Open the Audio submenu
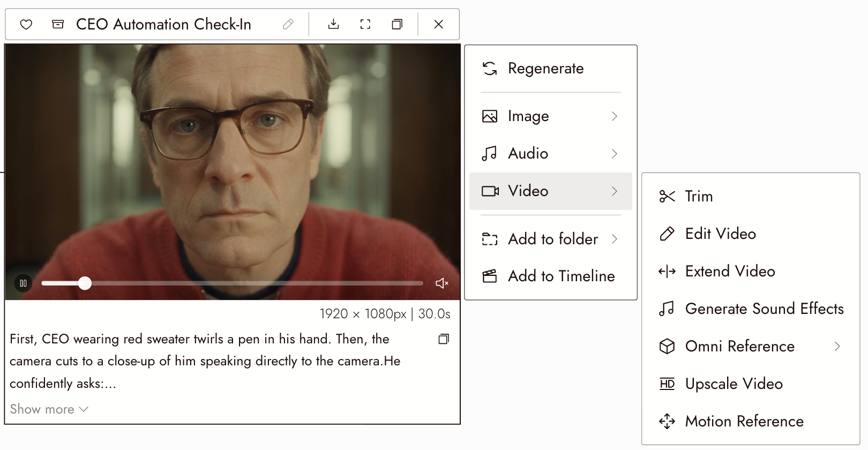Viewport: 868px width, 450px height. tap(551, 154)
